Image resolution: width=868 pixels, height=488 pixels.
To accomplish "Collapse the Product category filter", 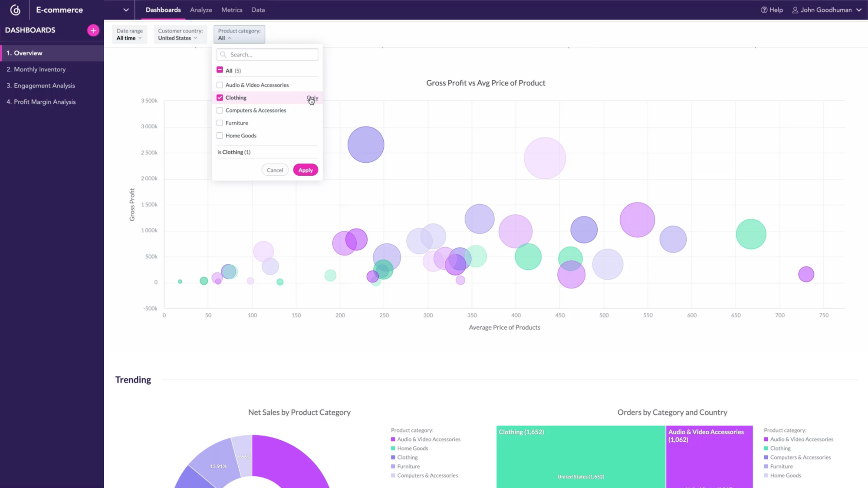I will [x=239, y=34].
